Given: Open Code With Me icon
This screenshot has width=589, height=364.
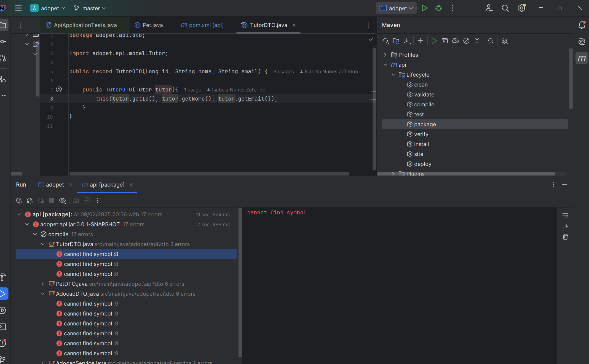Looking at the screenshot, I should coord(489,8).
